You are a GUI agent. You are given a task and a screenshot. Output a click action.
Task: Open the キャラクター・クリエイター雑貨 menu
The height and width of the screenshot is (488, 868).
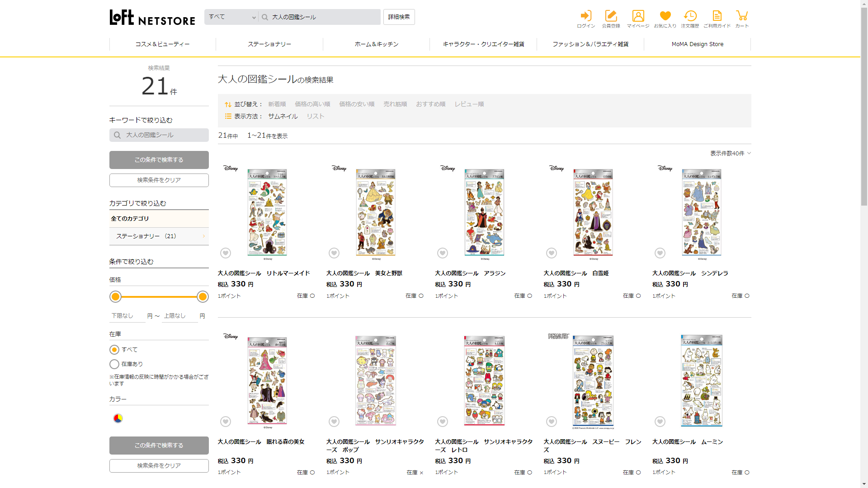(x=483, y=44)
